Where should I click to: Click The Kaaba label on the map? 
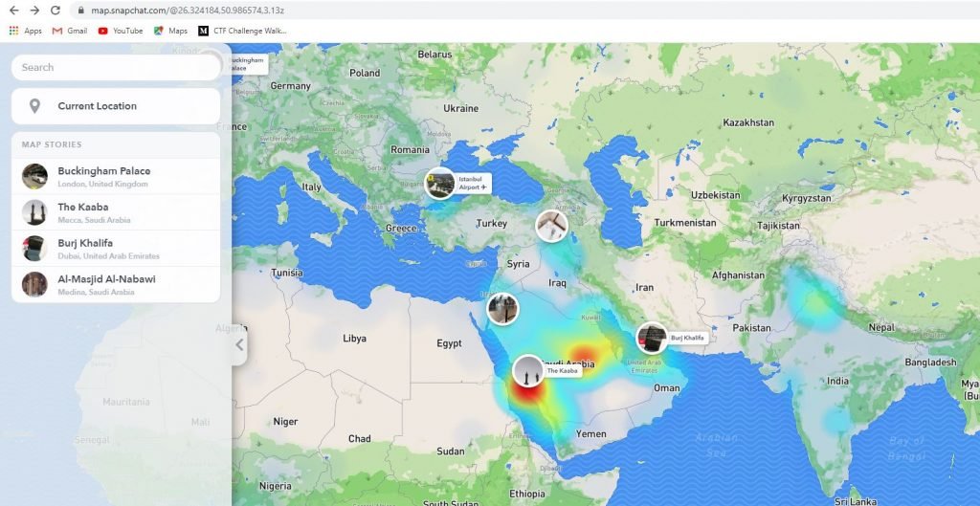563,370
